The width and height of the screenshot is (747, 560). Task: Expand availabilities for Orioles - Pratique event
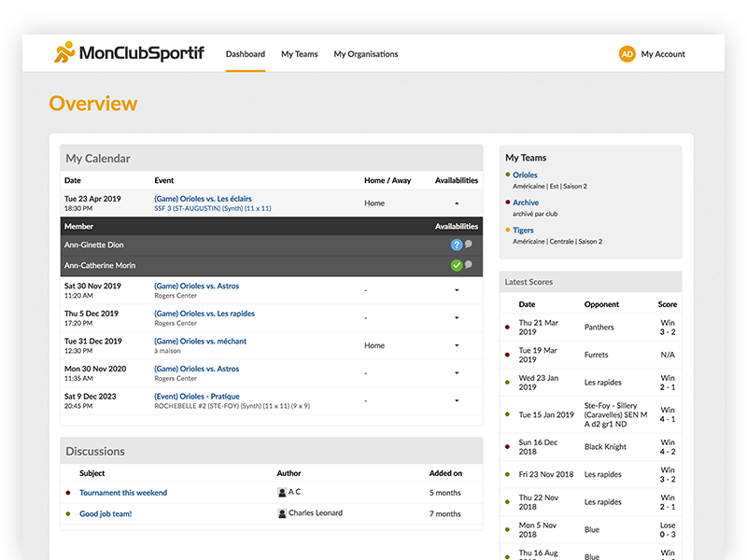click(457, 400)
